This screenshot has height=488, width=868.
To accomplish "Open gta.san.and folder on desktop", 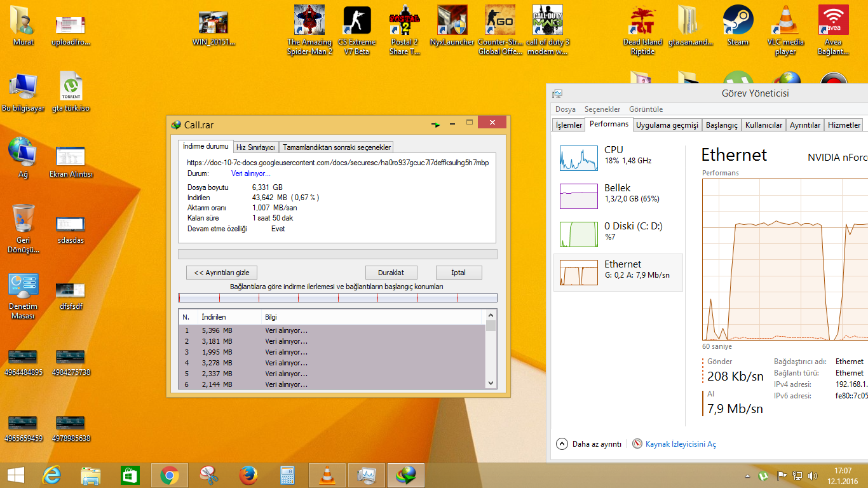I will 690,25.
